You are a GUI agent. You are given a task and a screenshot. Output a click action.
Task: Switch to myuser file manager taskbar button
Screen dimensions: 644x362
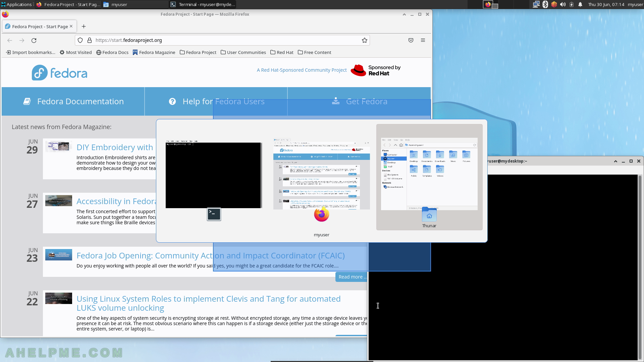(135, 4)
